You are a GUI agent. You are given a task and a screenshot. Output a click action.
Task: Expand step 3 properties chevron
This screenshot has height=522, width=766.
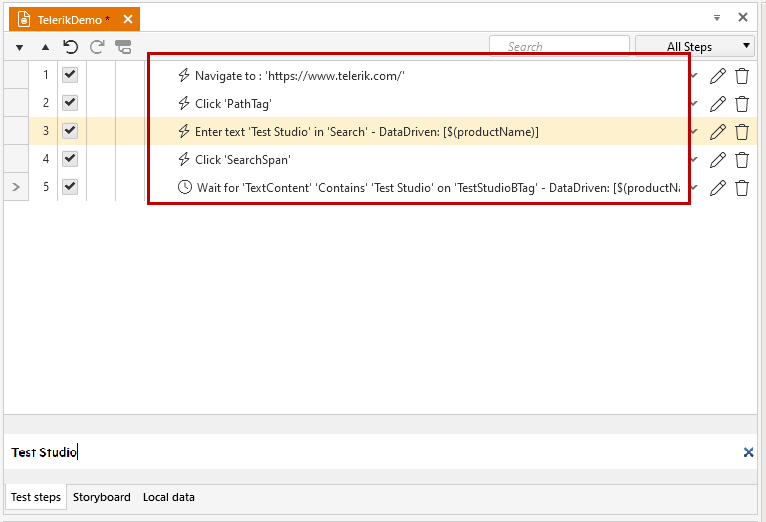click(694, 131)
